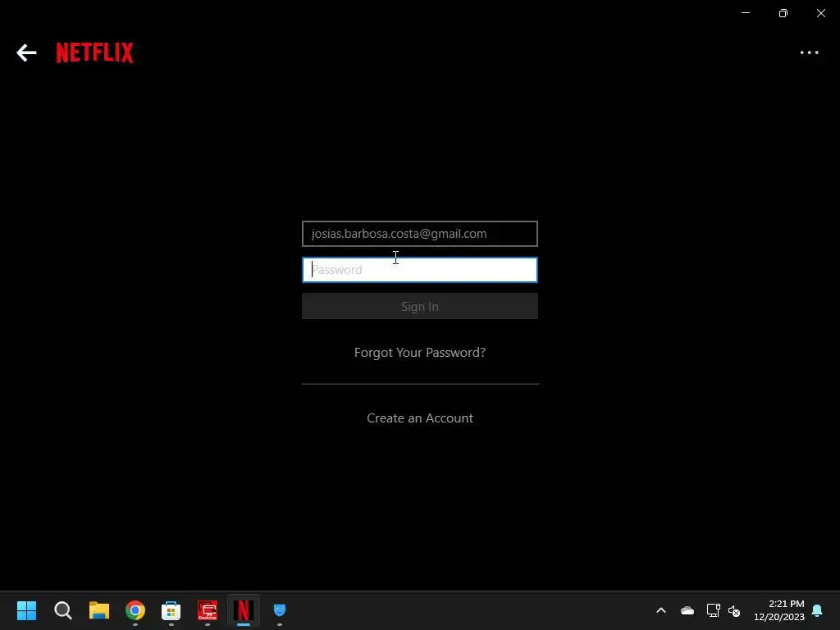
Task: Open the network status tray icon
Action: [713, 610]
